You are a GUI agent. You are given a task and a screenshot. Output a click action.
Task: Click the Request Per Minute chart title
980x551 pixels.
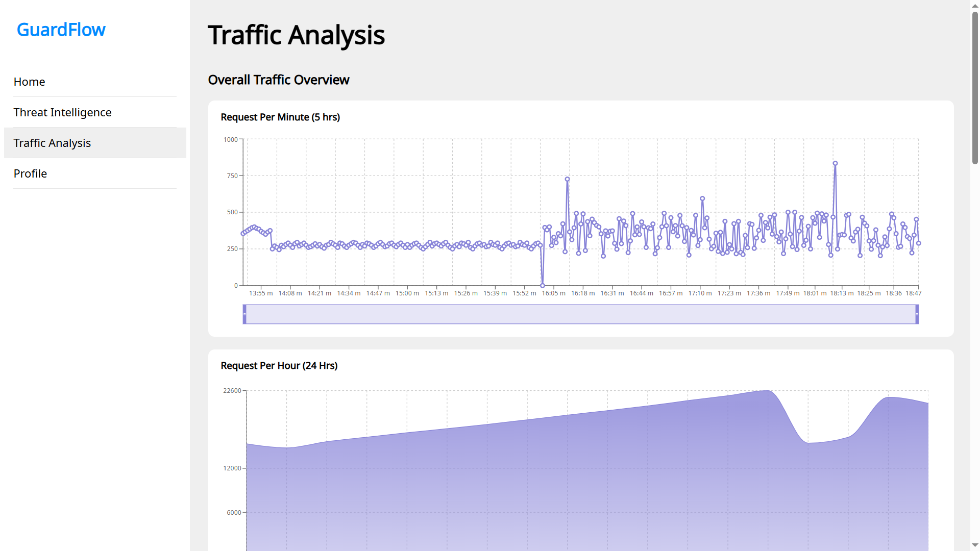[280, 117]
